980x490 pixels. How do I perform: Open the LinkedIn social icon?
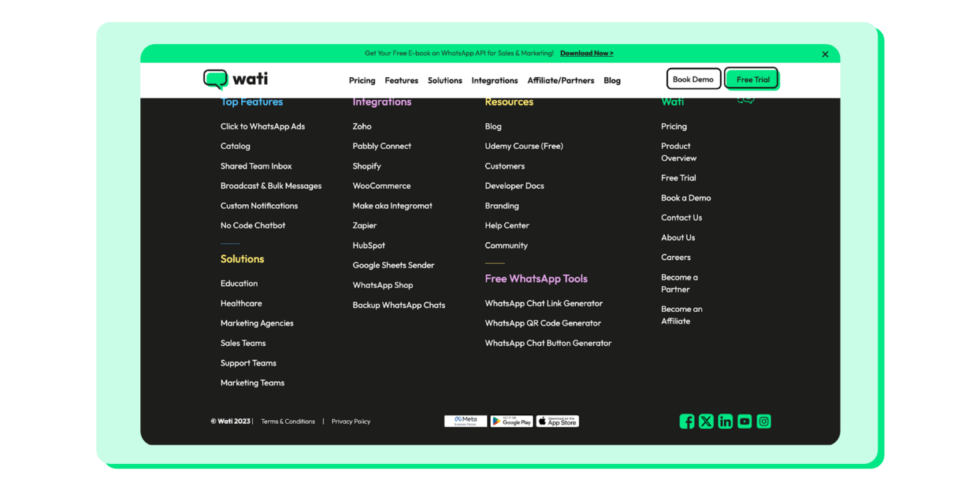[725, 421]
